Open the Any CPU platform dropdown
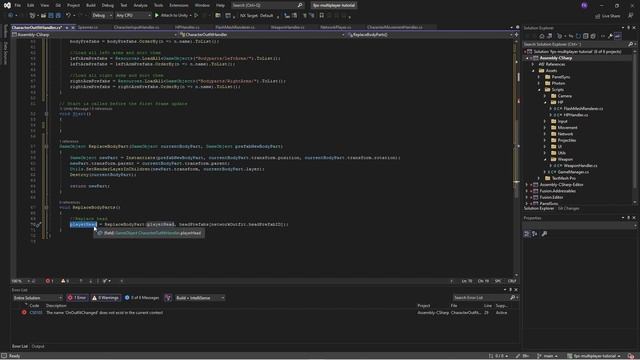 [x=133, y=16]
